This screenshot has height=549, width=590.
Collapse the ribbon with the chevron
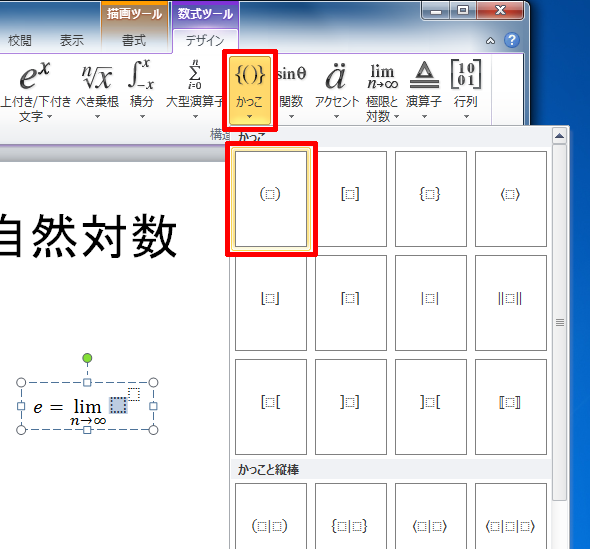(x=490, y=41)
